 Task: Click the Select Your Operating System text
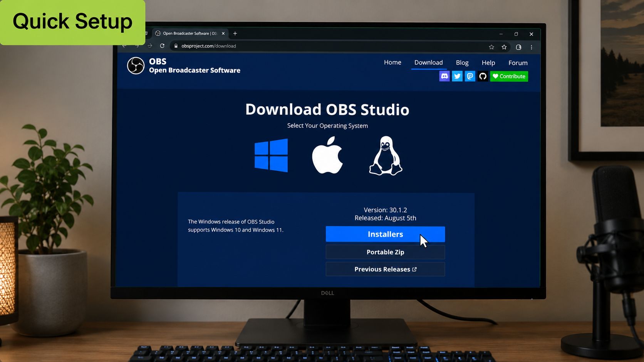pyautogui.click(x=327, y=126)
